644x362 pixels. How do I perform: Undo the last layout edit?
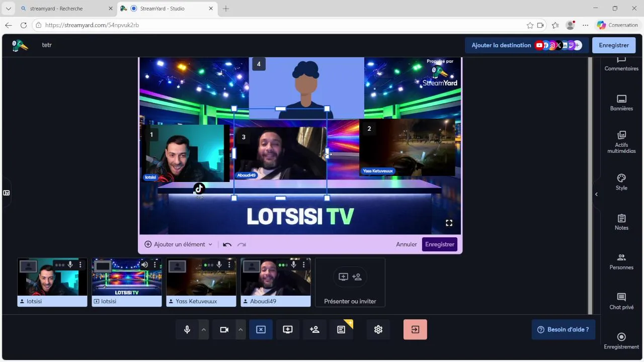coord(227,244)
